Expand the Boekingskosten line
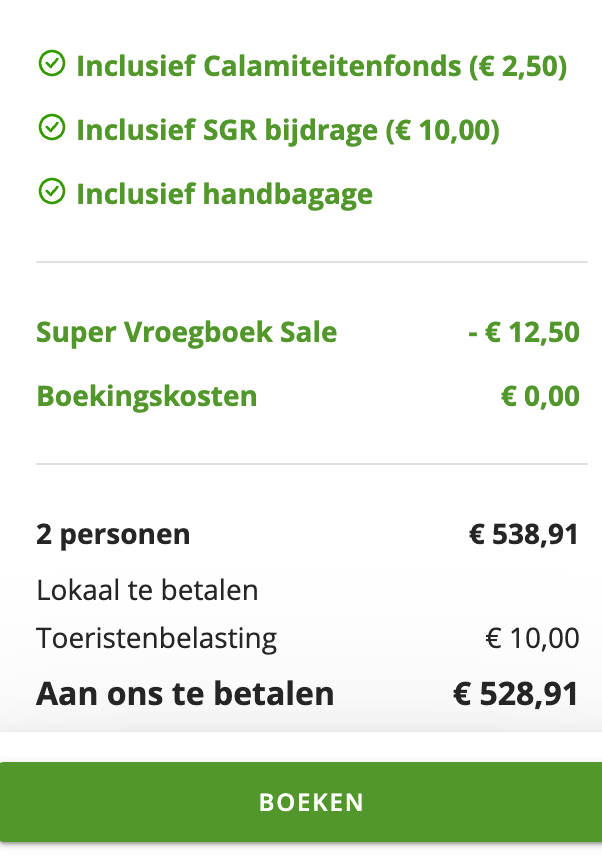This screenshot has width=602, height=858. 146,396
